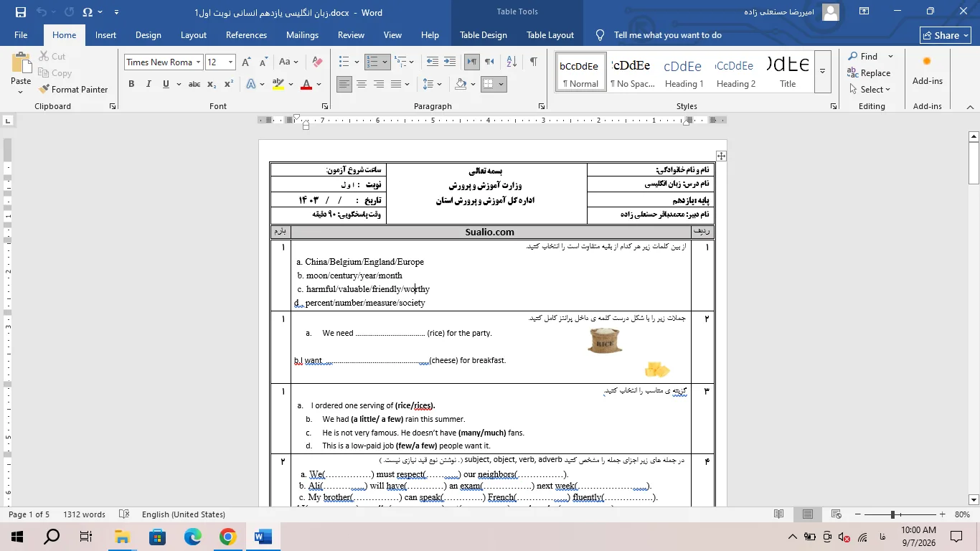Click the Bullets list icon
The height and width of the screenshot is (551, 980).
[344, 62]
